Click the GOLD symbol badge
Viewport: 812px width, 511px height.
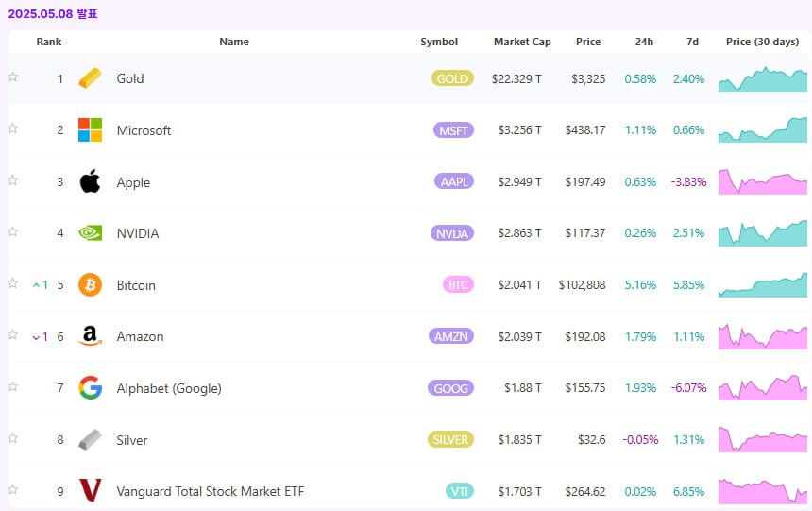pyautogui.click(x=452, y=78)
